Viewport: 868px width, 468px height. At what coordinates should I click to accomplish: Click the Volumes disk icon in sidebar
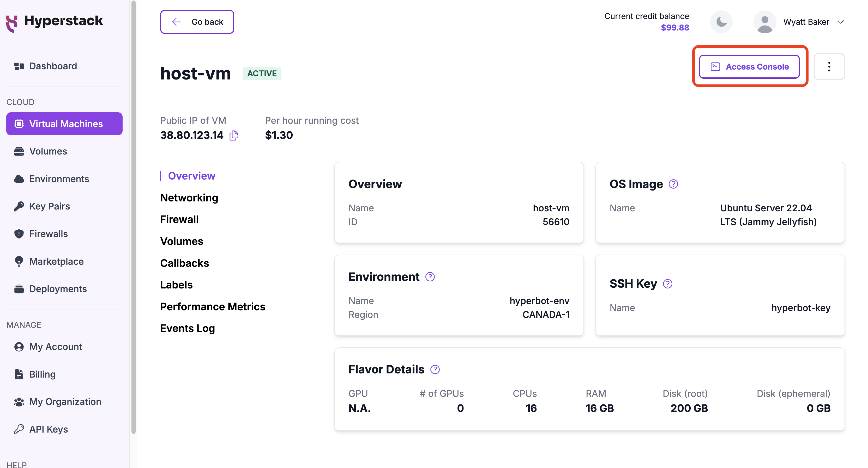pos(19,151)
